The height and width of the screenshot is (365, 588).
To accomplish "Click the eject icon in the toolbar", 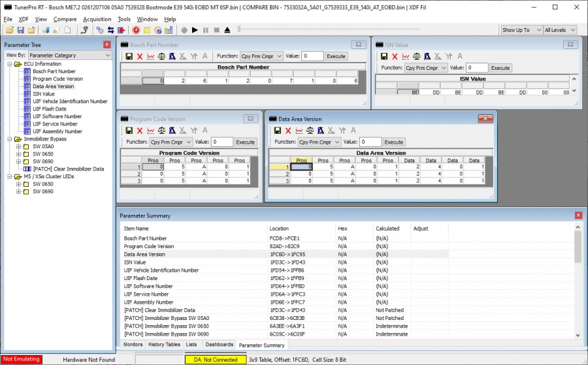I will point(227,30).
